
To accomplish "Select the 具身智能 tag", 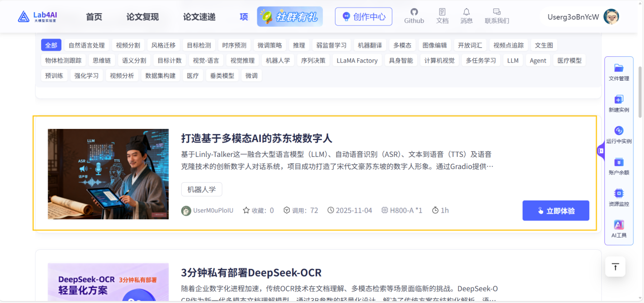I will (401, 60).
